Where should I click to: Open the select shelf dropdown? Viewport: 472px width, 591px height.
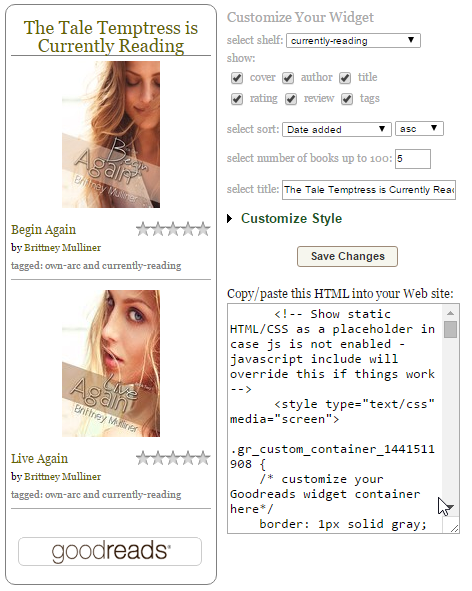click(353, 40)
